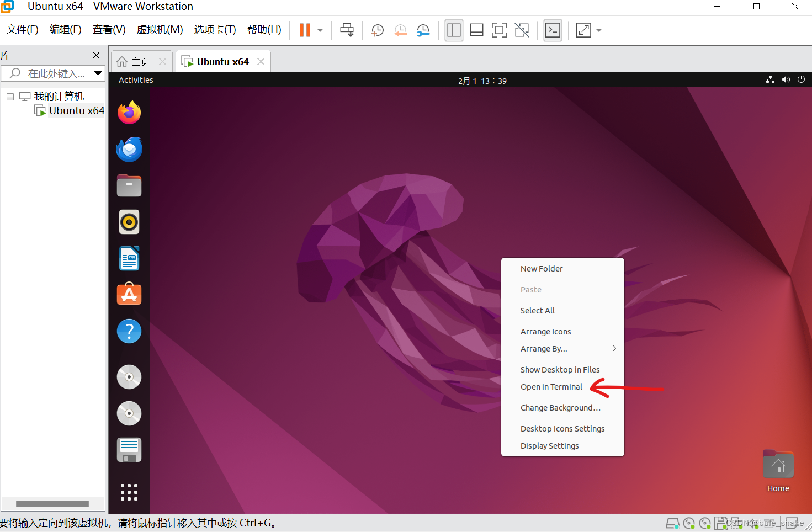Revert the virtual machine to its snapshot

pyautogui.click(x=400, y=30)
